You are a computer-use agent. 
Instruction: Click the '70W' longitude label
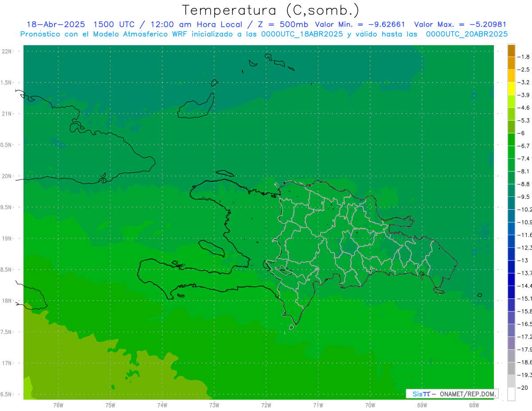click(370, 405)
